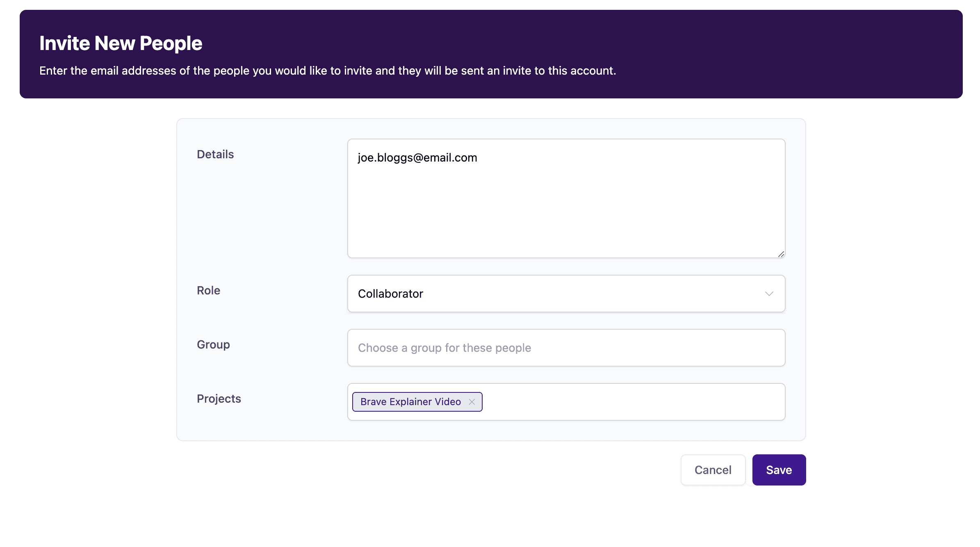Save the invitation form

(779, 470)
